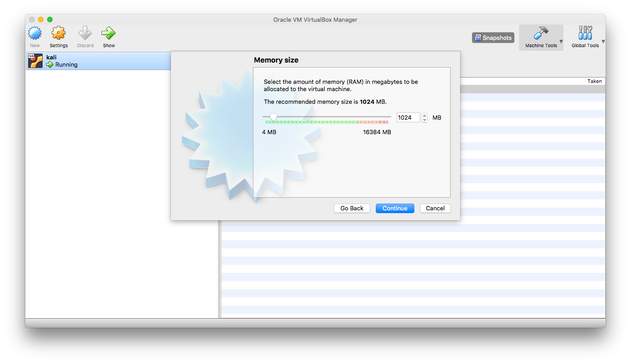Click the Taken column header
Screen dimensions: 631x364
(x=594, y=81)
